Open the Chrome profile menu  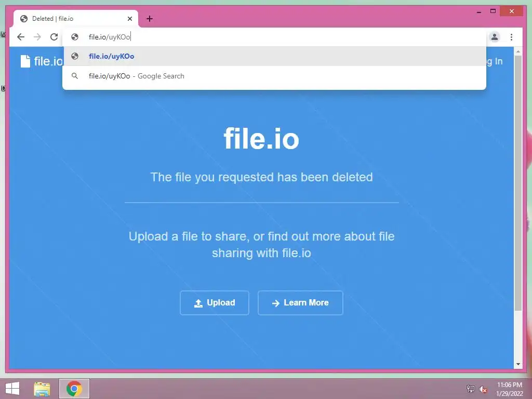tap(495, 37)
